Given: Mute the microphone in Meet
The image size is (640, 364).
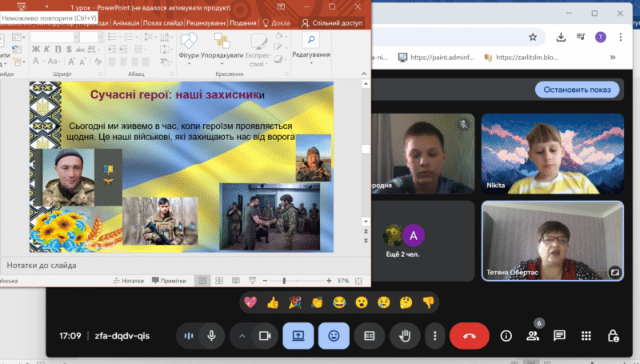Looking at the screenshot, I should coord(212,336).
